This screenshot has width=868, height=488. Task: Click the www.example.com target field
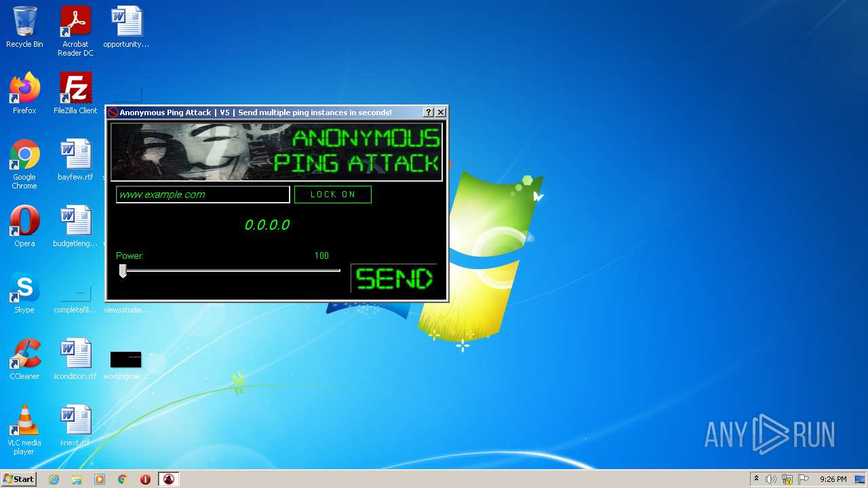pyautogui.click(x=203, y=195)
